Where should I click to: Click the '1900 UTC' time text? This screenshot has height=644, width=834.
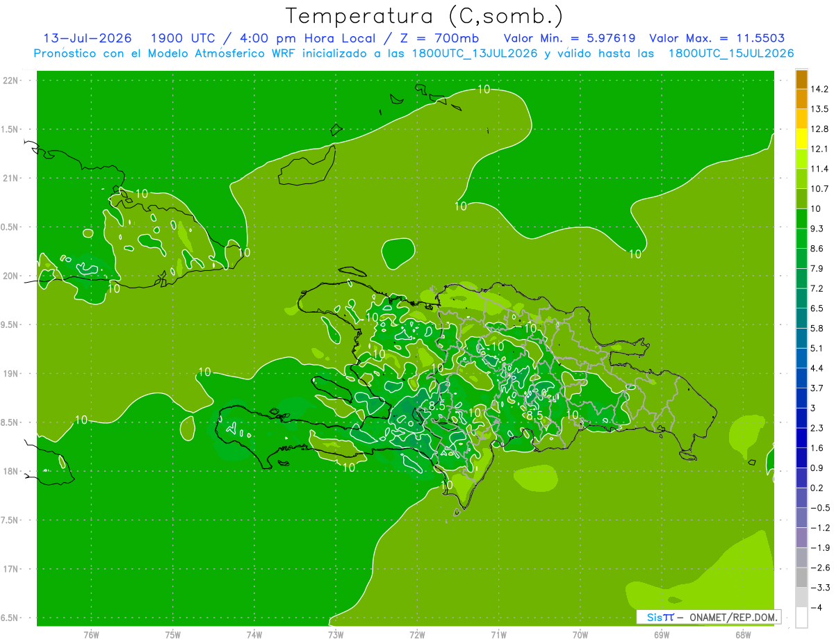pos(186,38)
